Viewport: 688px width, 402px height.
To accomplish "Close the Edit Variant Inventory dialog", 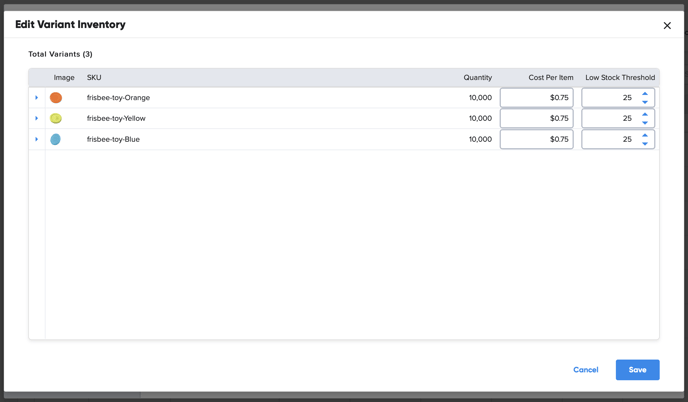I will coord(667,25).
